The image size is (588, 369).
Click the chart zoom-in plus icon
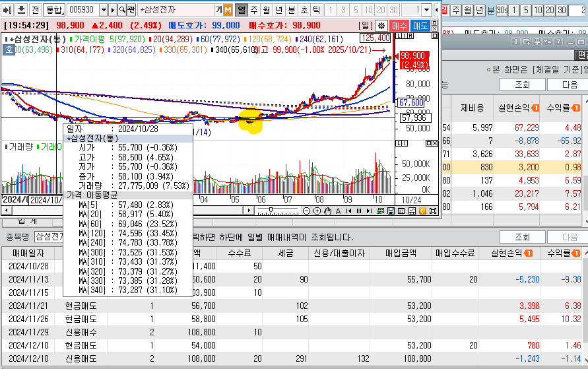pyautogui.click(x=317, y=211)
